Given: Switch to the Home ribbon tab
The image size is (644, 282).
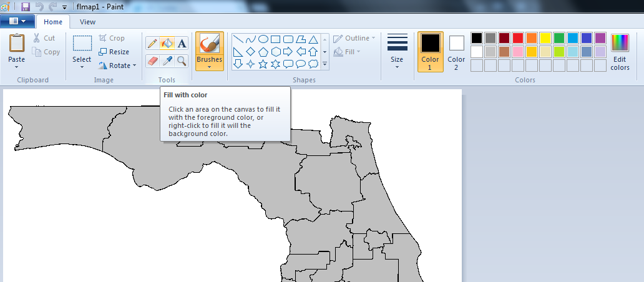Looking at the screenshot, I should pos(53,22).
